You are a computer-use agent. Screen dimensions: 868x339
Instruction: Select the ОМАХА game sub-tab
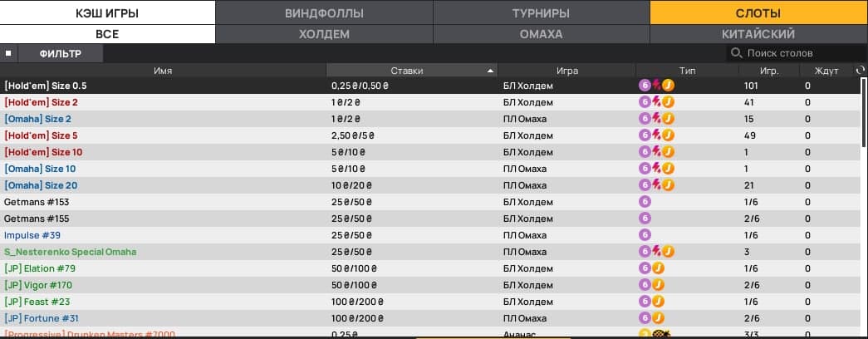coord(541,34)
